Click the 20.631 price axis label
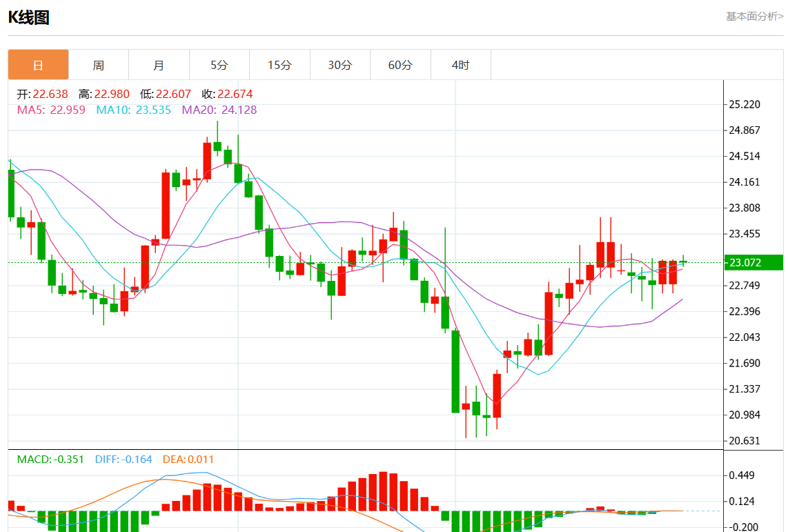Image resolution: width=788 pixels, height=532 pixels. [x=745, y=440]
